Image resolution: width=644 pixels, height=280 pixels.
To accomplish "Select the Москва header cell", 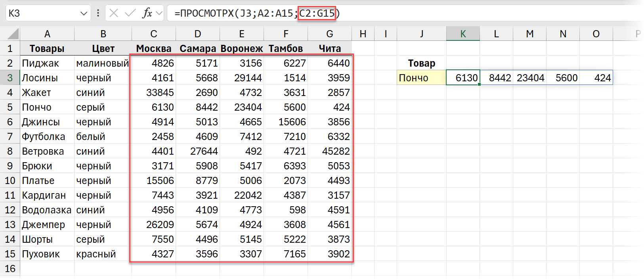I will point(154,49).
